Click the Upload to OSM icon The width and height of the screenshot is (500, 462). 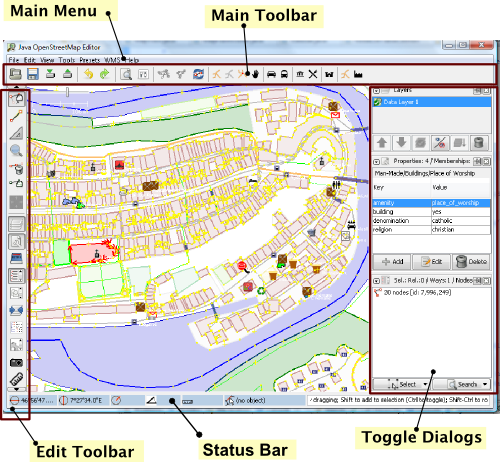coord(68,74)
